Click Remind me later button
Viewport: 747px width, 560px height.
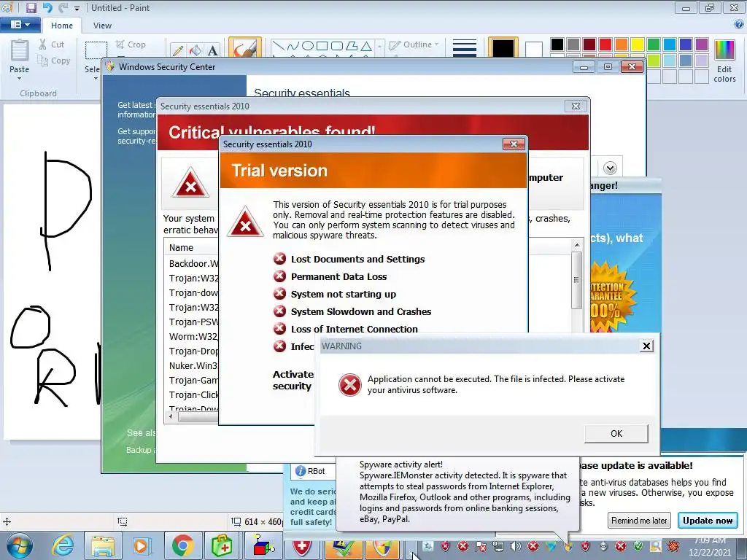point(639,521)
